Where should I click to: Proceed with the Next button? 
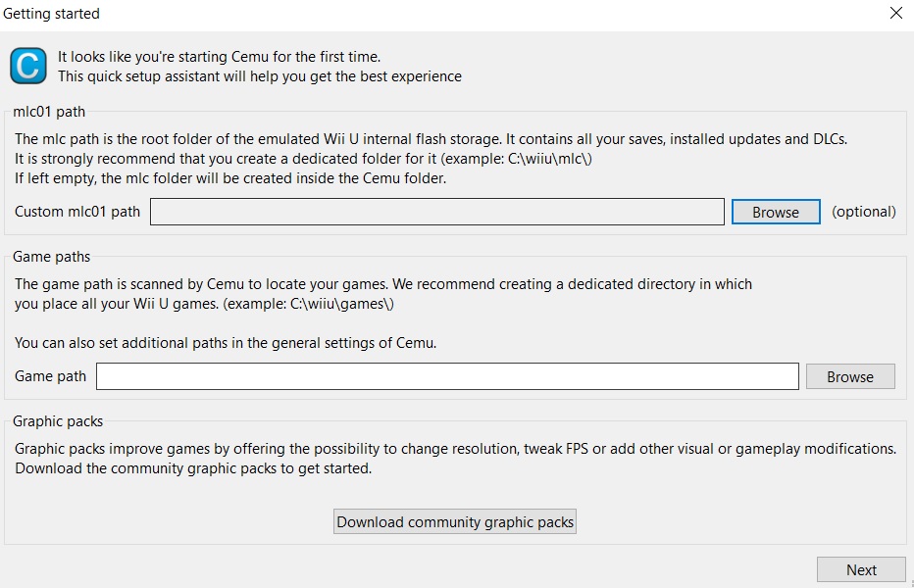861,569
